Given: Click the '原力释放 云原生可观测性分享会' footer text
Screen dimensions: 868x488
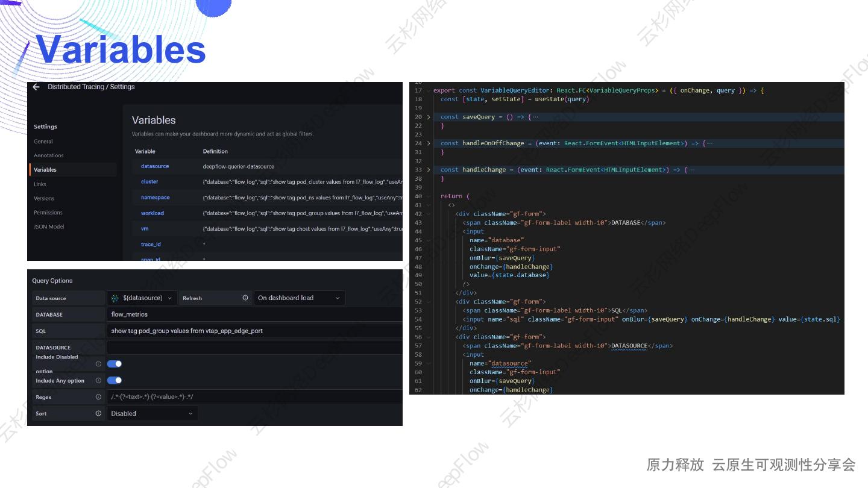Looking at the screenshot, I should (x=751, y=465).
